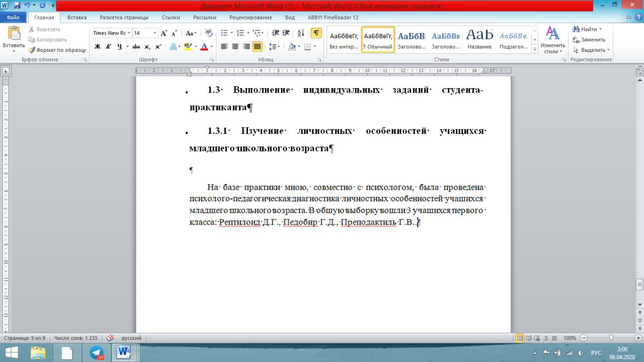Open numbered list dropdown arrow
This screenshot has height=362, width=644.
click(249, 33)
